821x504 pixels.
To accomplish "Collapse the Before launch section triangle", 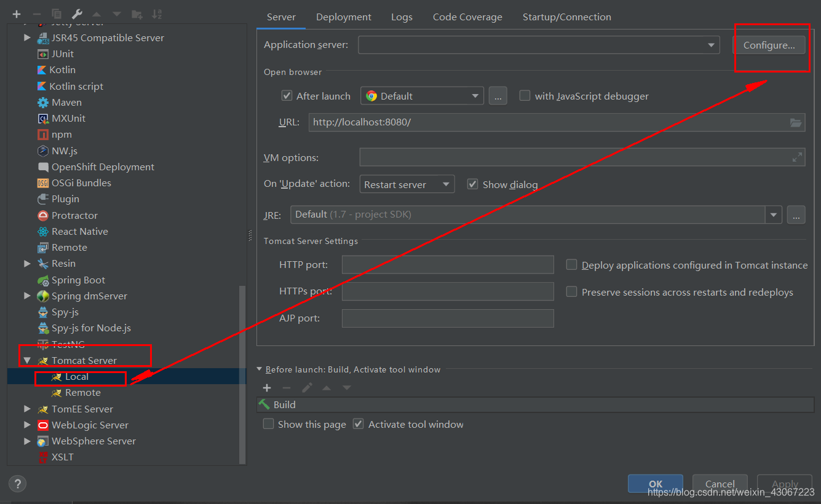I will [x=260, y=369].
